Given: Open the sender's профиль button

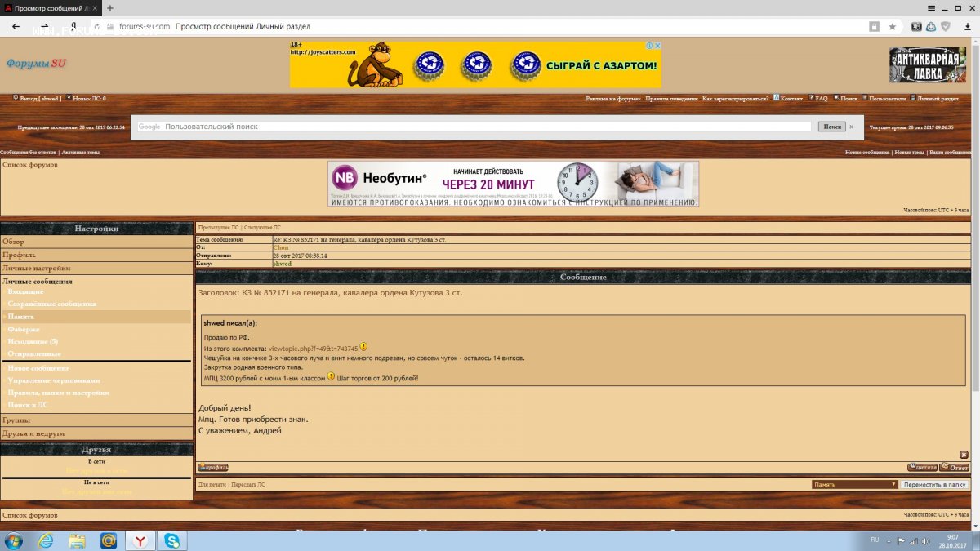Looking at the screenshot, I should click(x=213, y=468).
